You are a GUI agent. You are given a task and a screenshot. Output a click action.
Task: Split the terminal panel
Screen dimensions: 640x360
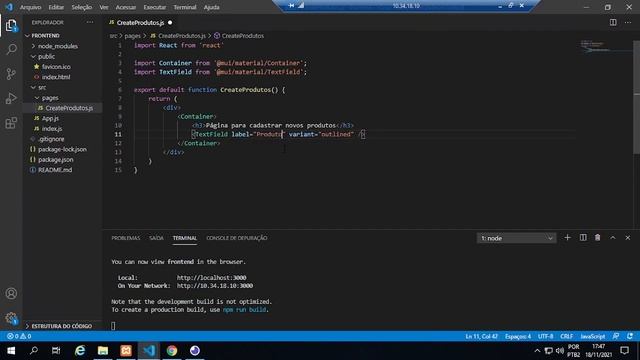[583, 238]
